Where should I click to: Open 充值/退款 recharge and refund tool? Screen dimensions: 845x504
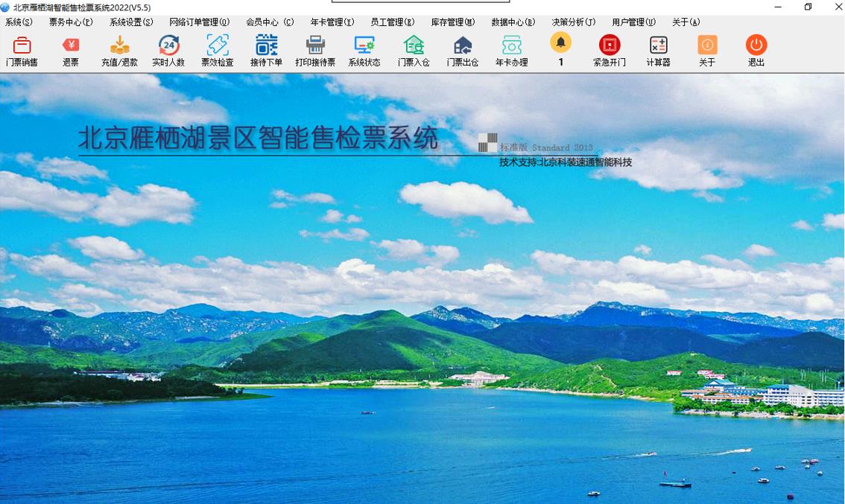tap(119, 50)
